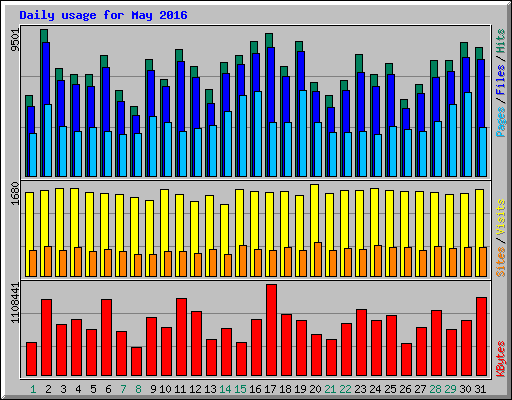Click day label 25 on the axis
The width and height of the screenshot is (512, 400).
click(x=390, y=389)
